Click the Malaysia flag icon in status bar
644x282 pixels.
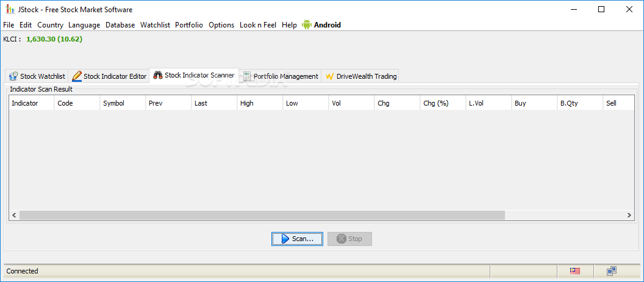coord(574,271)
